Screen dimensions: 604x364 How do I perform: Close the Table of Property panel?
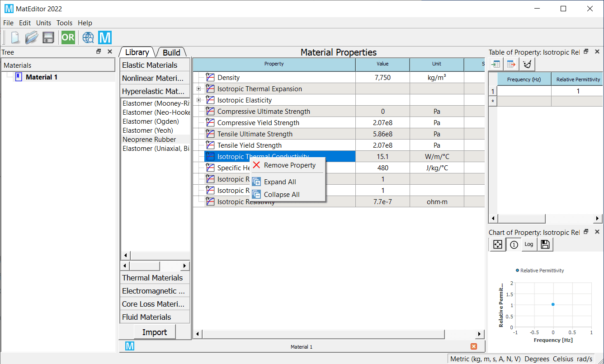pos(597,52)
